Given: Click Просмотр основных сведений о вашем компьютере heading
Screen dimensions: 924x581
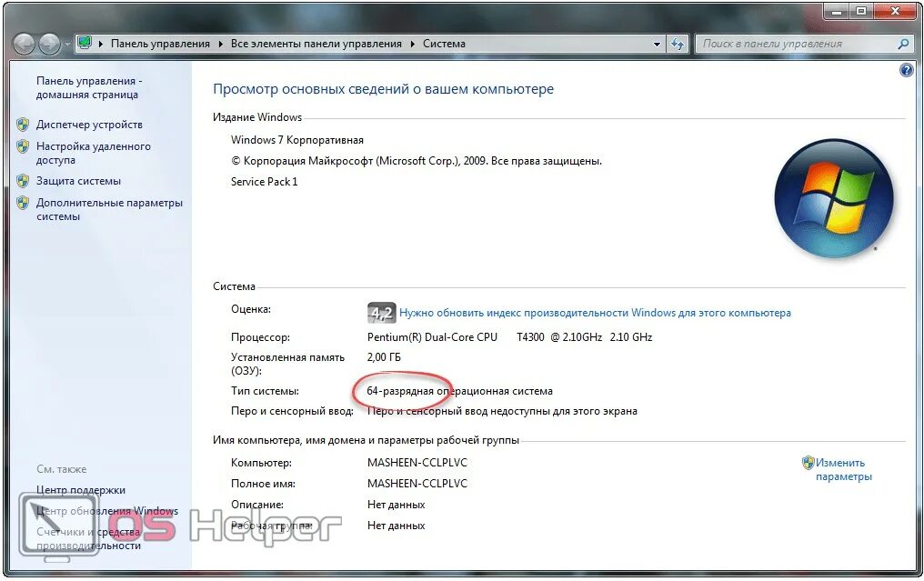Looking at the screenshot, I should click(x=383, y=89).
